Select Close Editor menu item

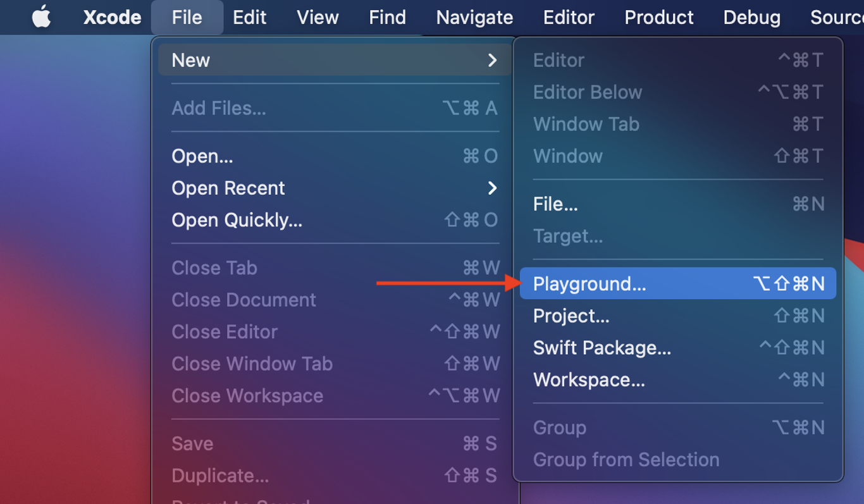pos(335,332)
